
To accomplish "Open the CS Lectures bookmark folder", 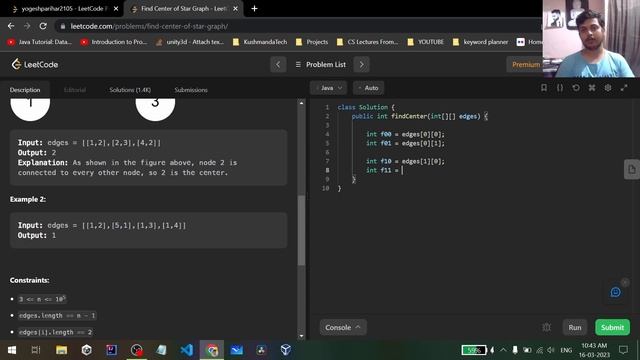I will click(x=367, y=42).
